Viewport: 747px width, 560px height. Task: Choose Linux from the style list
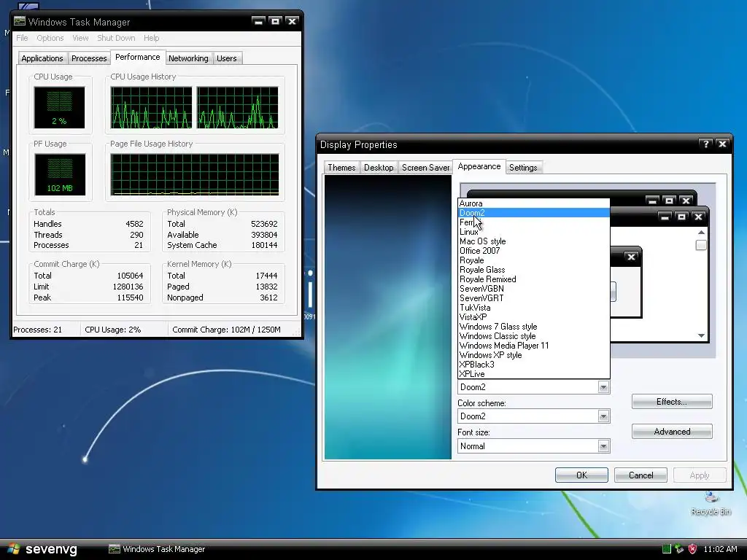coord(533,232)
